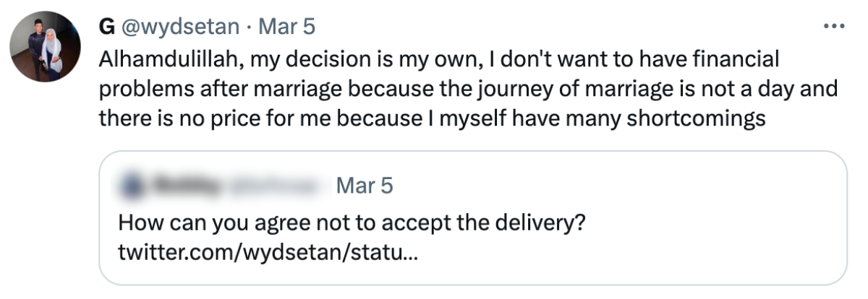
Task: Click the quoted tweet's "Mar 5" date
Action: click(x=365, y=186)
